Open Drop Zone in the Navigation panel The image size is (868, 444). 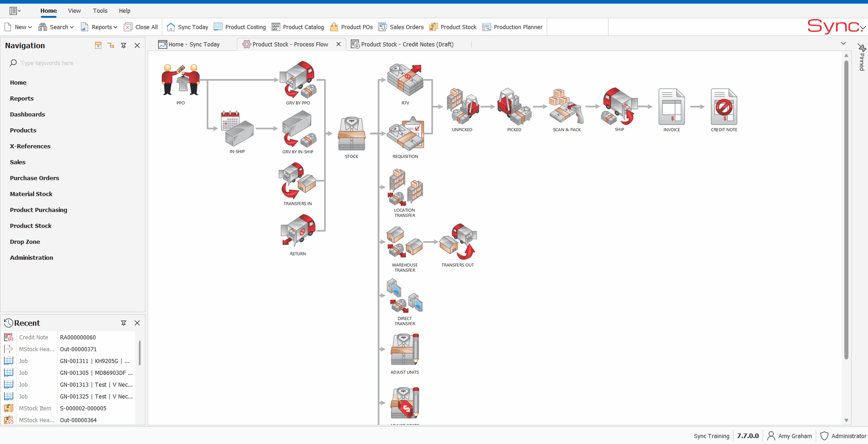click(25, 242)
